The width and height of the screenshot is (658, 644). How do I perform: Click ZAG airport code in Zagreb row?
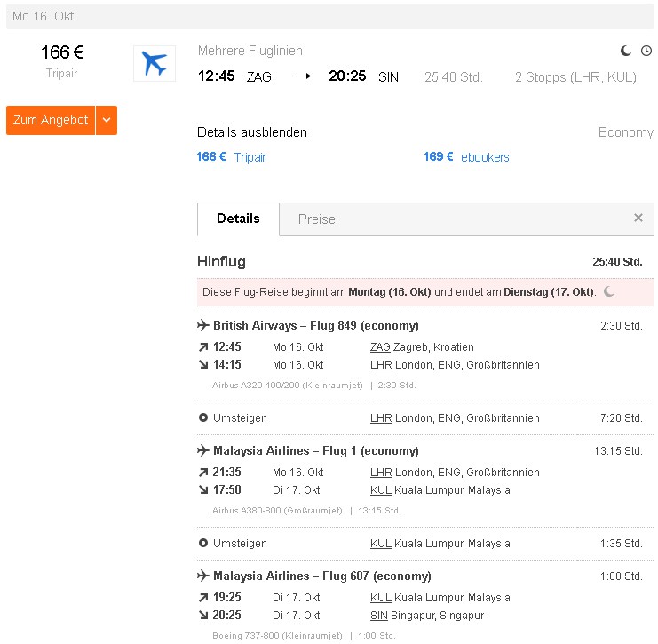click(380, 347)
